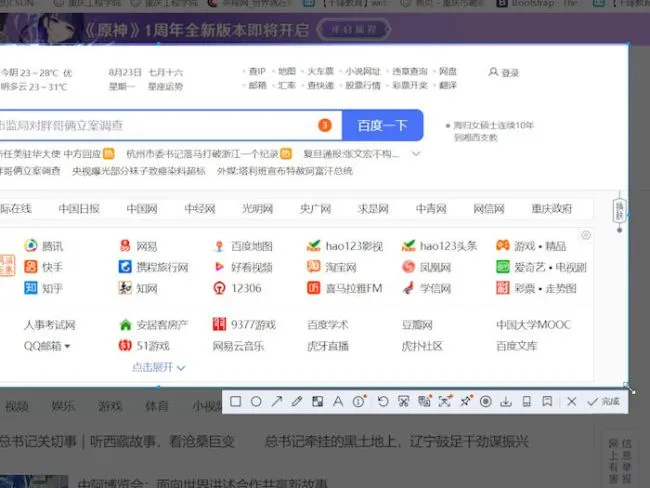This screenshot has width=650, height=488.
Task: Switch to 娱乐 tab in background page
Action: [x=63, y=406]
